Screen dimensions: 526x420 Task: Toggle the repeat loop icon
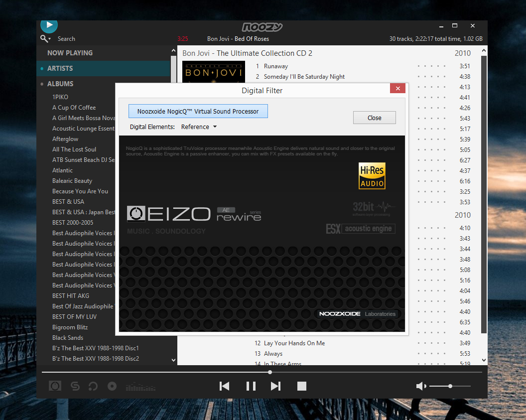tap(93, 387)
